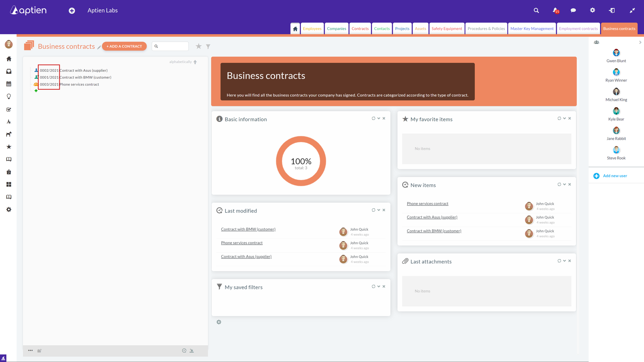This screenshot has width=644, height=362.
Task: Open the chat messages icon
Action: (x=573, y=10)
